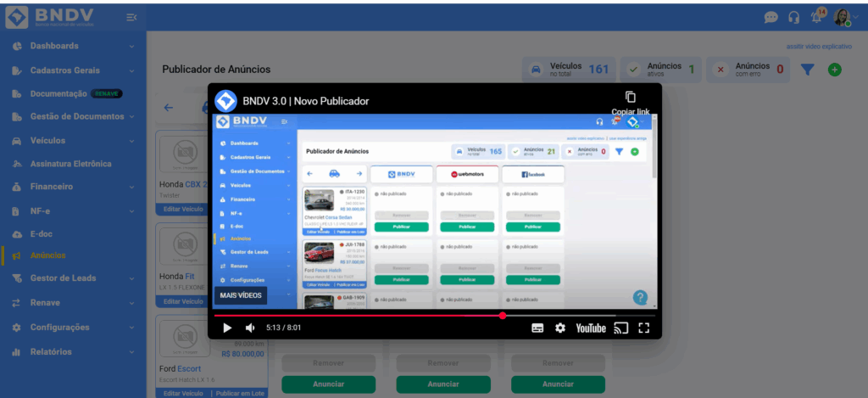Click Anúncios ativos 1 card

coord(661,70)
